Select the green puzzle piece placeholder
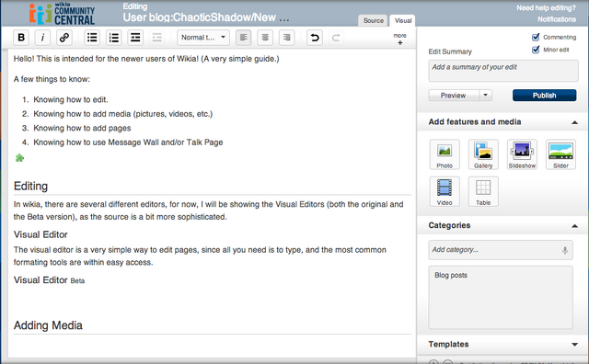This screenshot has height=364, width=589. (x=19, y=158)
